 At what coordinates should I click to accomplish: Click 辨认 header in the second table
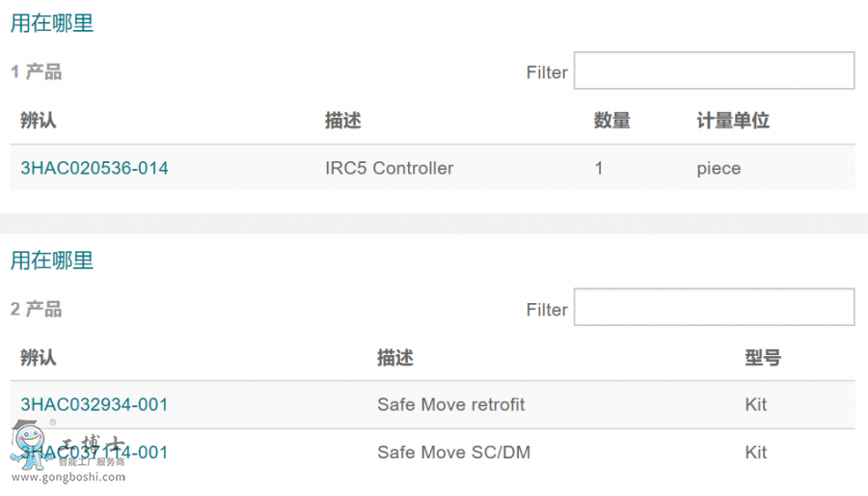point(39,358)
